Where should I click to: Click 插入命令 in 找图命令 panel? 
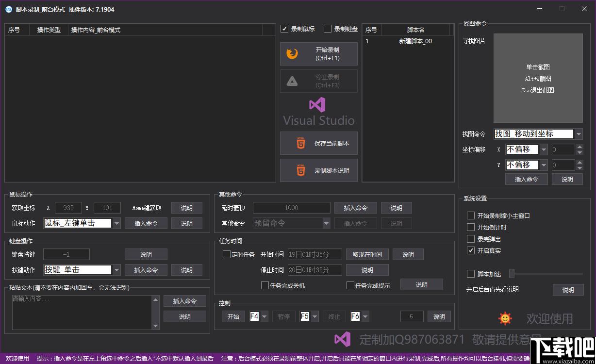pos(527,179)
